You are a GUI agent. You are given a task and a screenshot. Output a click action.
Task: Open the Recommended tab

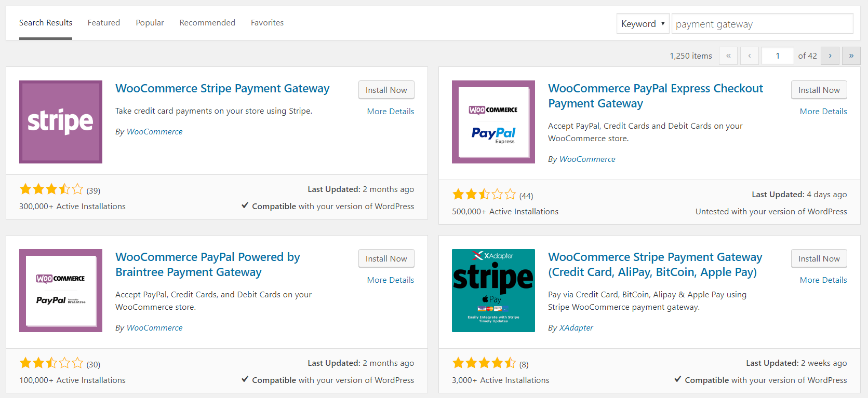pos(207,23)
